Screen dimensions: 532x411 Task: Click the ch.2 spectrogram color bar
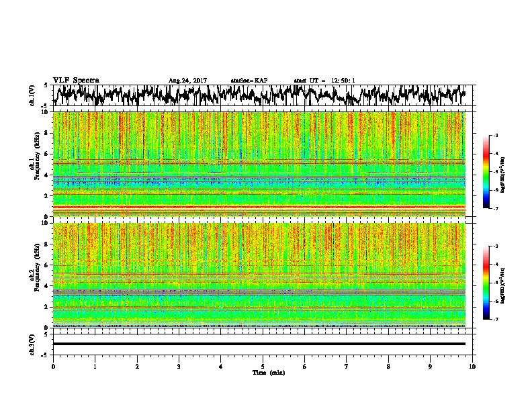coord(486,283)
